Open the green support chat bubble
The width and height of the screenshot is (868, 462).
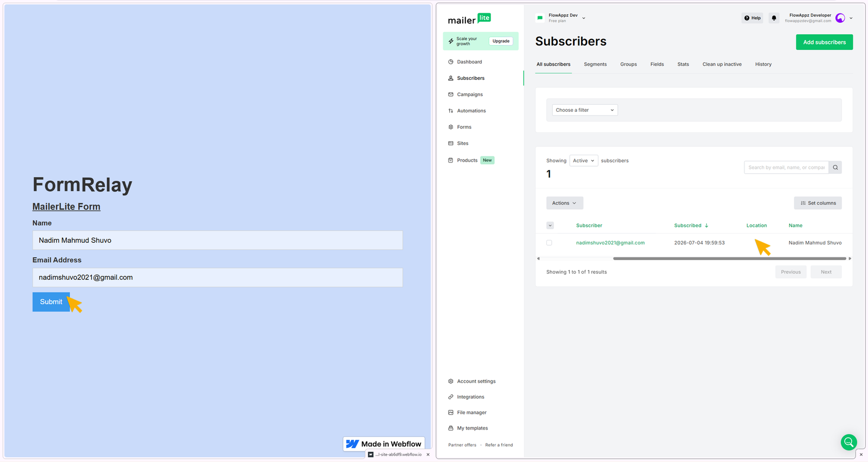(x=849, y=442)
